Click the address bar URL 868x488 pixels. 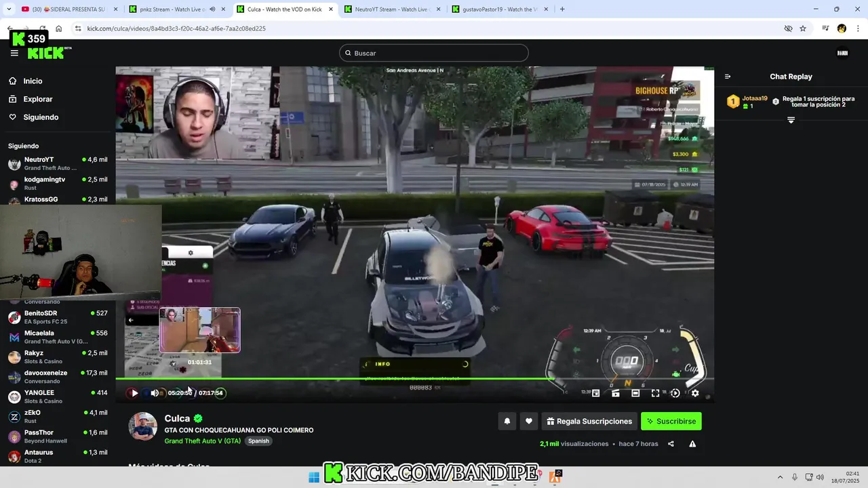pos(176,28)
